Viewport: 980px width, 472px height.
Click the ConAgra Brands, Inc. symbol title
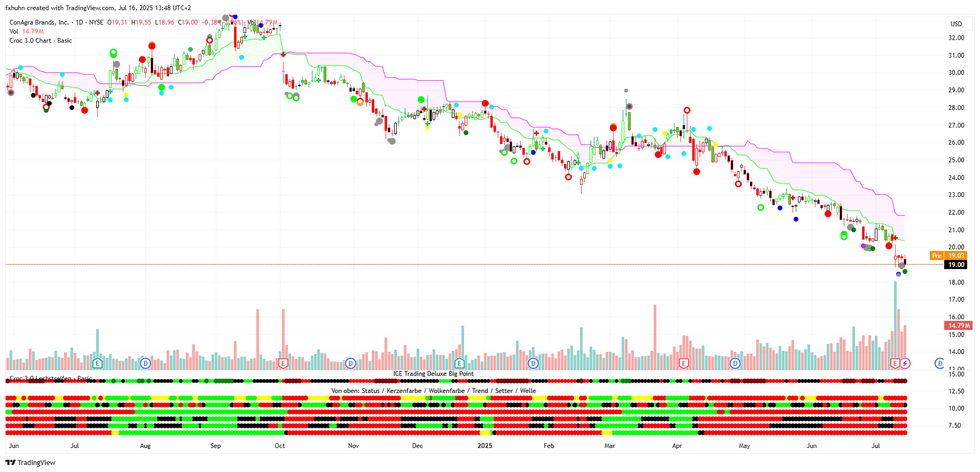pyautogui.click(x=39, y=22)
